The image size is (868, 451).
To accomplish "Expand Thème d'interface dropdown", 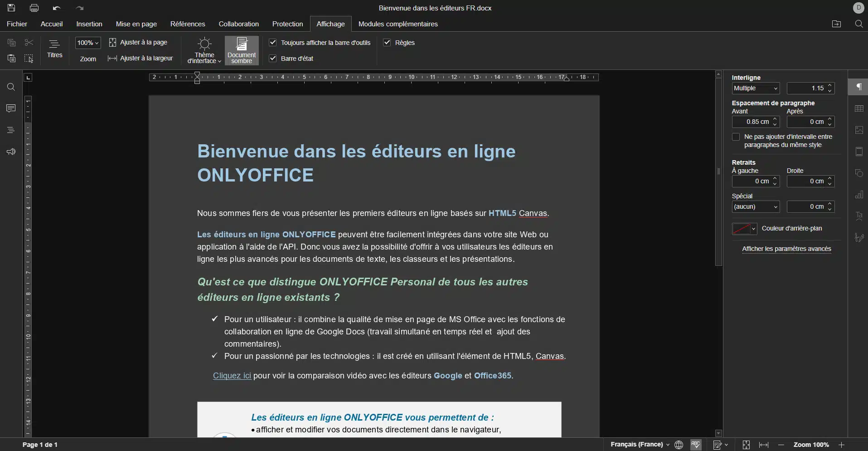I will click(204, 50).
